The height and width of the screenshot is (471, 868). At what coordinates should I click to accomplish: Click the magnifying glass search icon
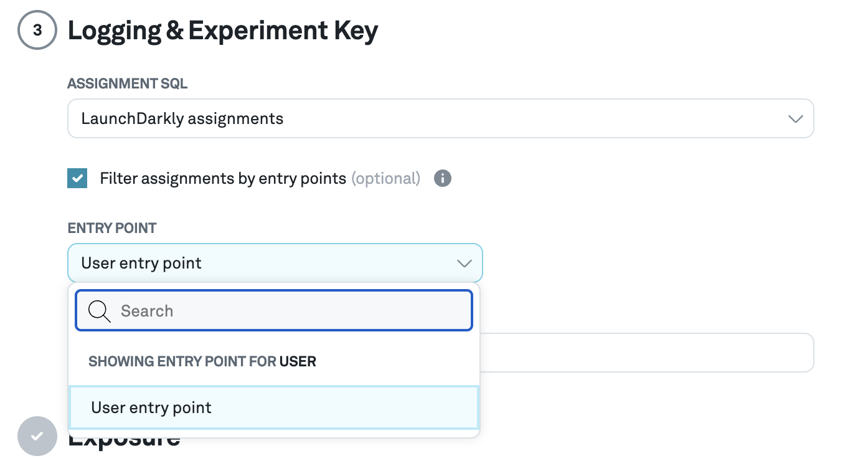point(98,310)
